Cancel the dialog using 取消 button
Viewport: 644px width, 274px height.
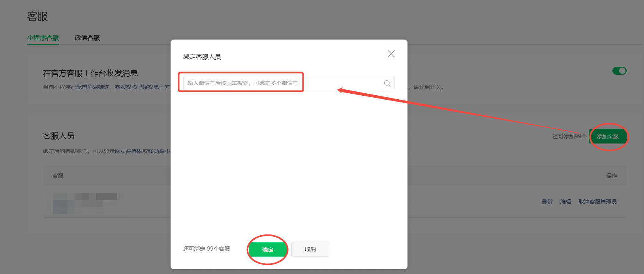click(310, 249)
